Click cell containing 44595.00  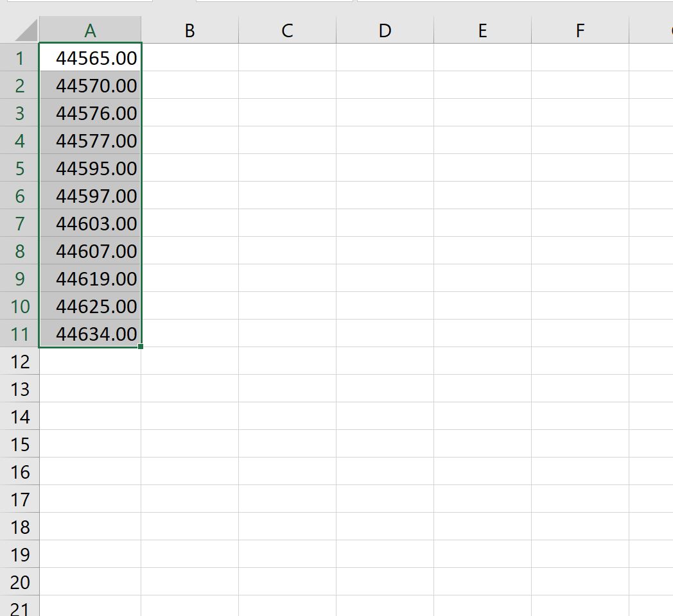pos(90,167)
